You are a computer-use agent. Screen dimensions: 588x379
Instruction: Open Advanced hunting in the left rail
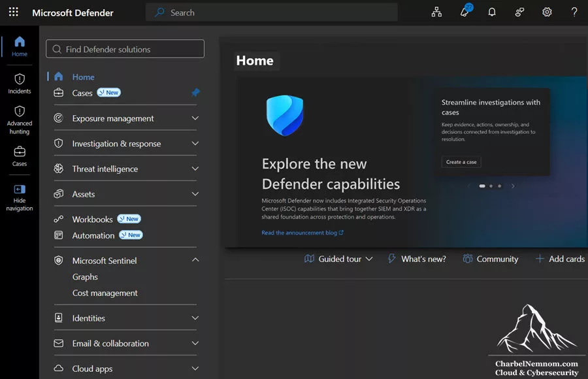[x=20, y=120]
